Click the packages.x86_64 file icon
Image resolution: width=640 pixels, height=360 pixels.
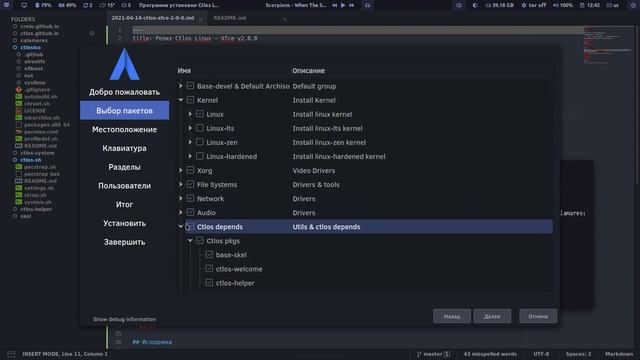pyautogui.click(x=18, y=125)
